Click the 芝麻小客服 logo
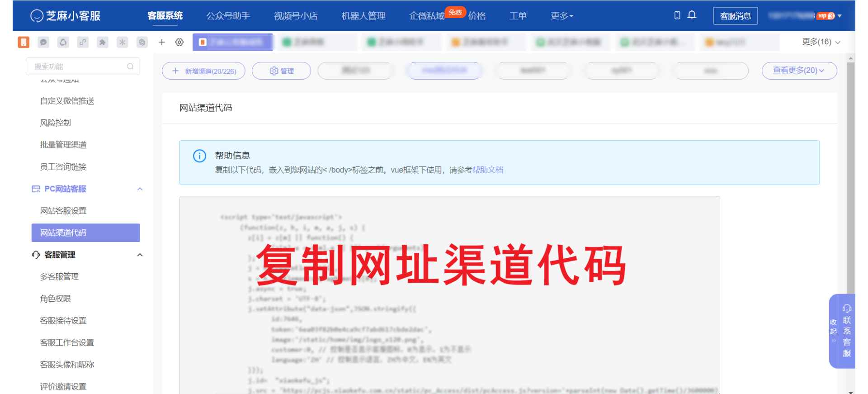Screen dimensions: 868x394 [66, 16]
